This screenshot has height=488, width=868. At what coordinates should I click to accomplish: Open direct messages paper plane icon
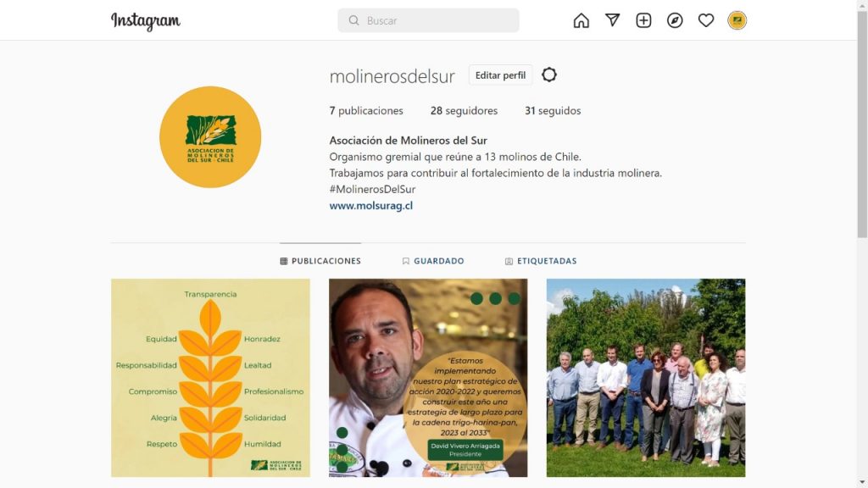612,20
